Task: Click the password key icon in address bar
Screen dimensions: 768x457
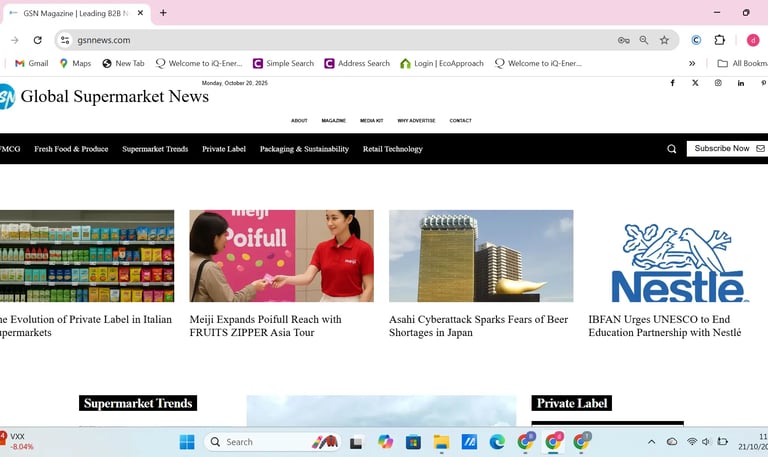Action: click(624, 40)
